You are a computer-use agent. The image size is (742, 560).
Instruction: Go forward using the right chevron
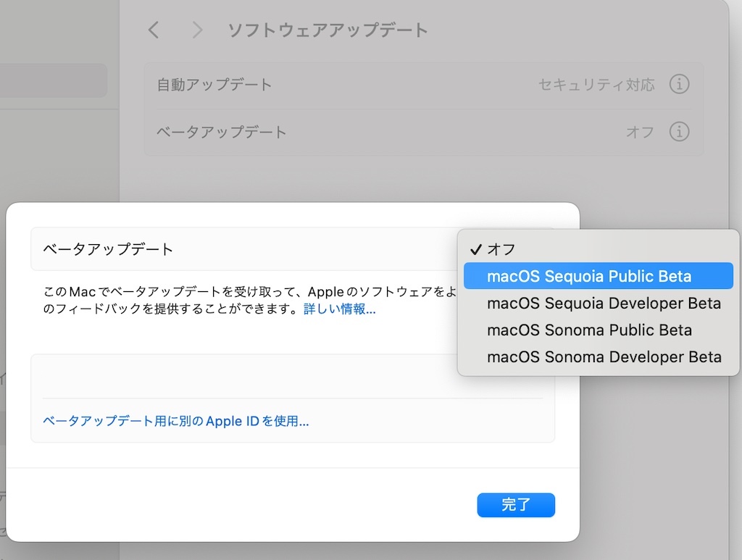point(197,30)
